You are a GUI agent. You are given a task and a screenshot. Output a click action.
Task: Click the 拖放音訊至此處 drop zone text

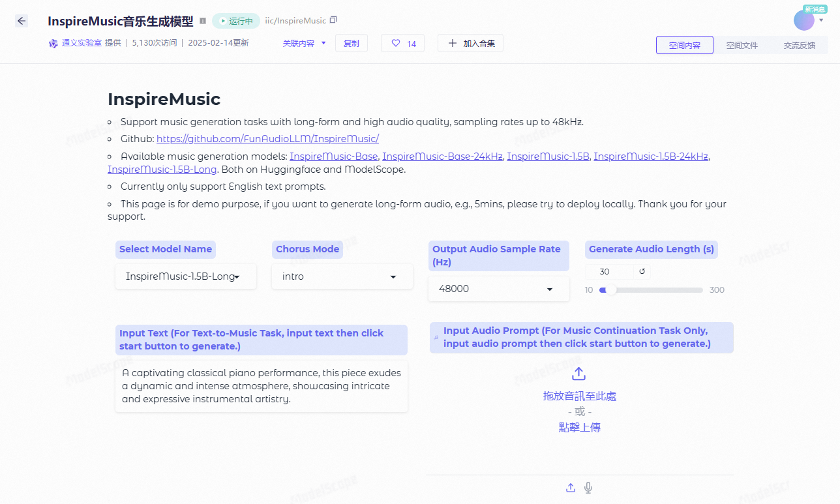tap(580, 396)
